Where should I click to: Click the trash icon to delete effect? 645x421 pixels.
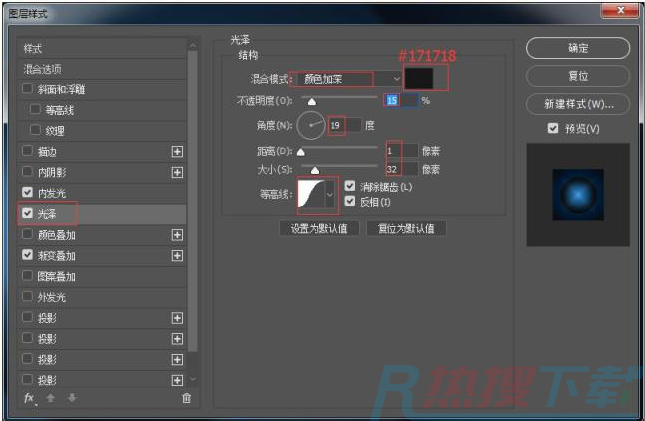(186, 398)
